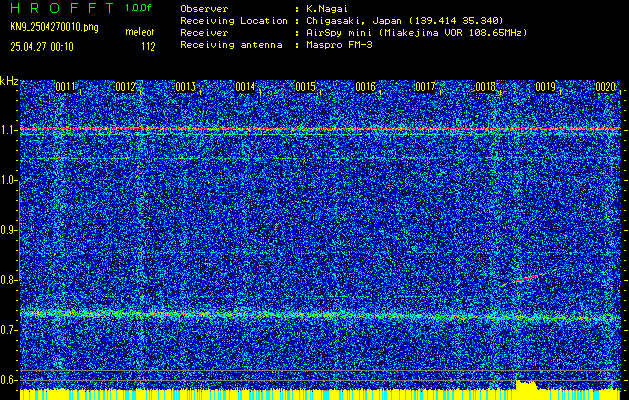Screen dimensions: 629x400
Task: Click the value 112 under the meteor label
Action: 148,47
